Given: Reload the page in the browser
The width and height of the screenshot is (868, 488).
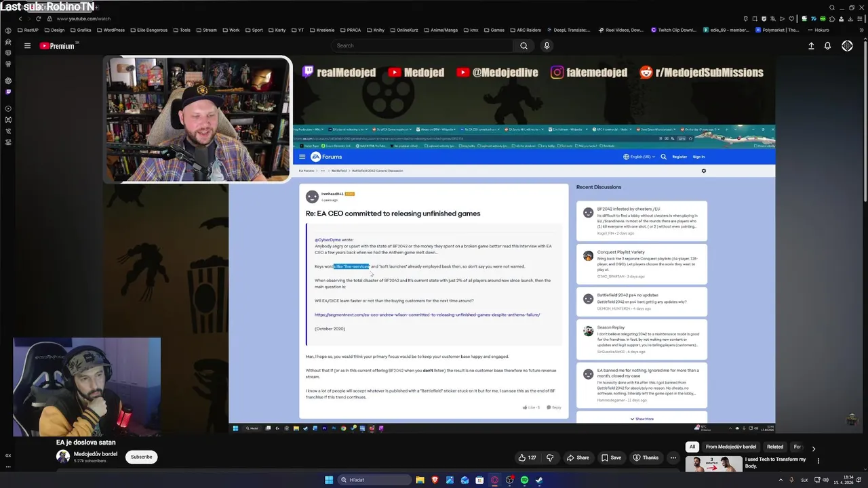Looking at the screenshot, I should pos(38,19).
